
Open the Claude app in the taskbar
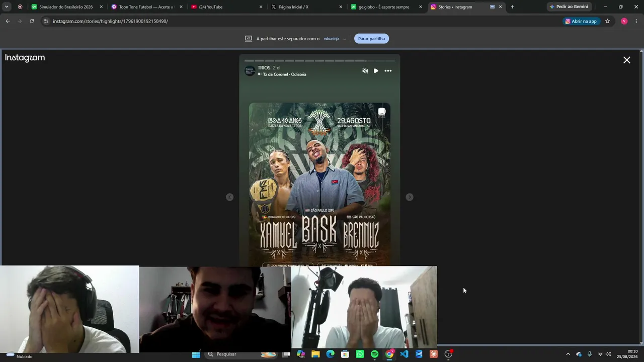click(434, 354)
